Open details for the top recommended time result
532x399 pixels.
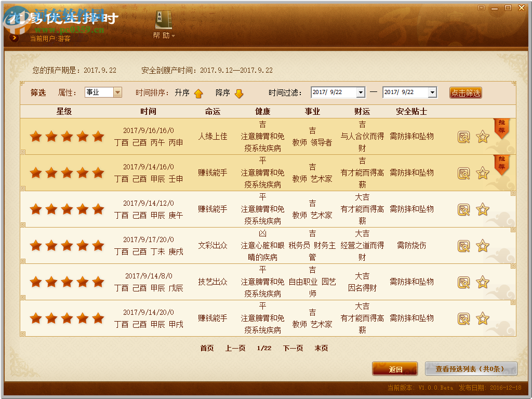tap(464, 137)
